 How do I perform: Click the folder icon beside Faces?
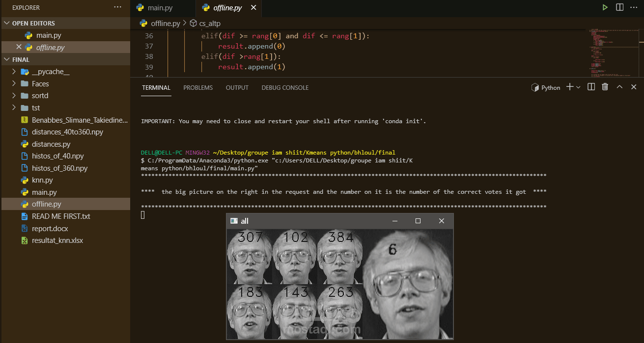click(25, 83)
